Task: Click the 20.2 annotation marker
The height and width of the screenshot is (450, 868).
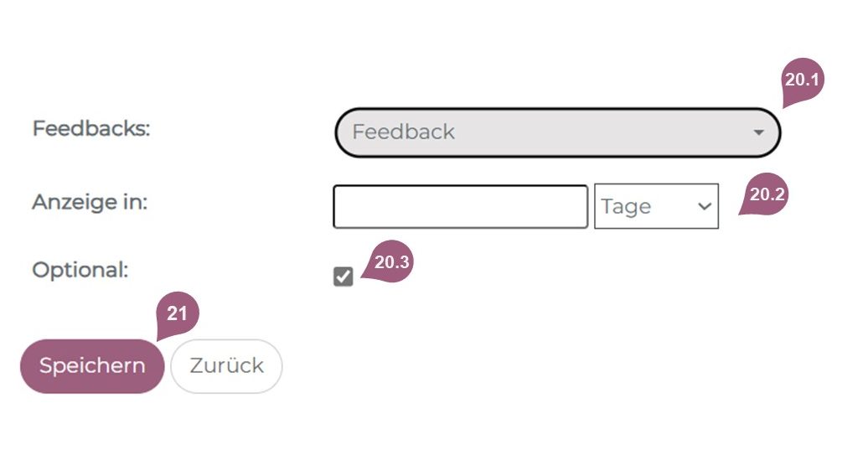Action: click(x=766, y=196)
